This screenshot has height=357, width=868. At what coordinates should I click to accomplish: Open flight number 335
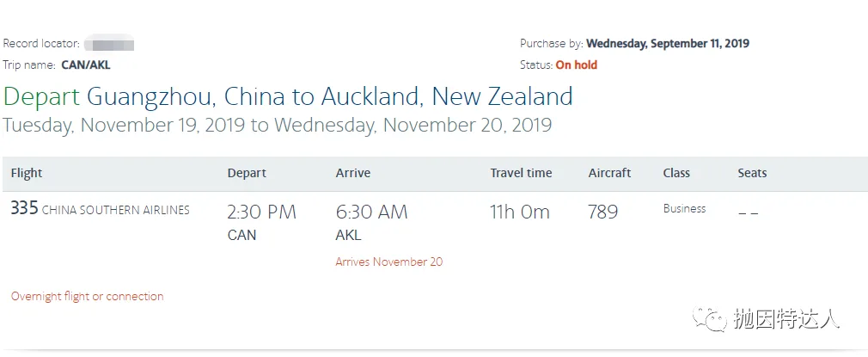24,209
